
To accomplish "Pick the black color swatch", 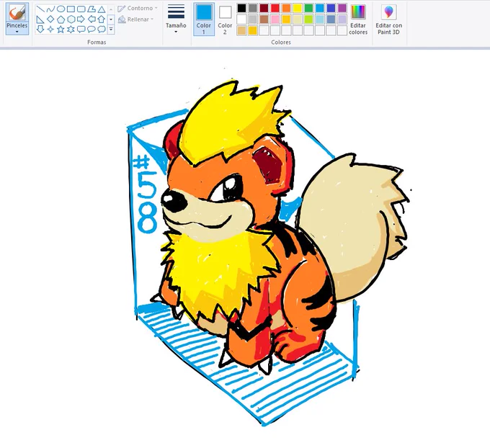I will (x=241, y=8).
